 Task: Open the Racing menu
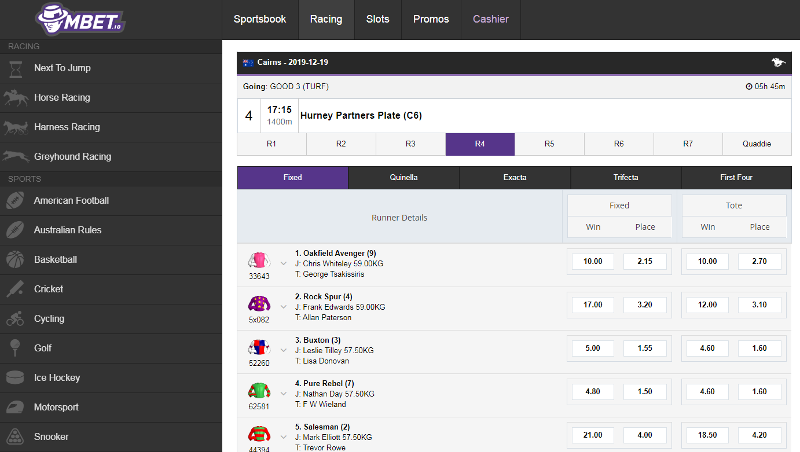click(326, 19)
